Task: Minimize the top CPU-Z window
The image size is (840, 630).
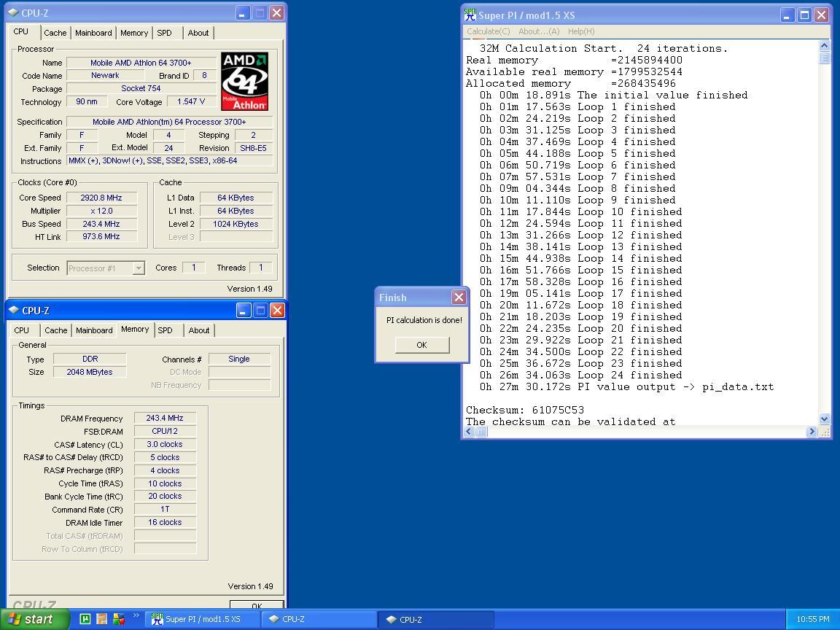Action: 242,13
